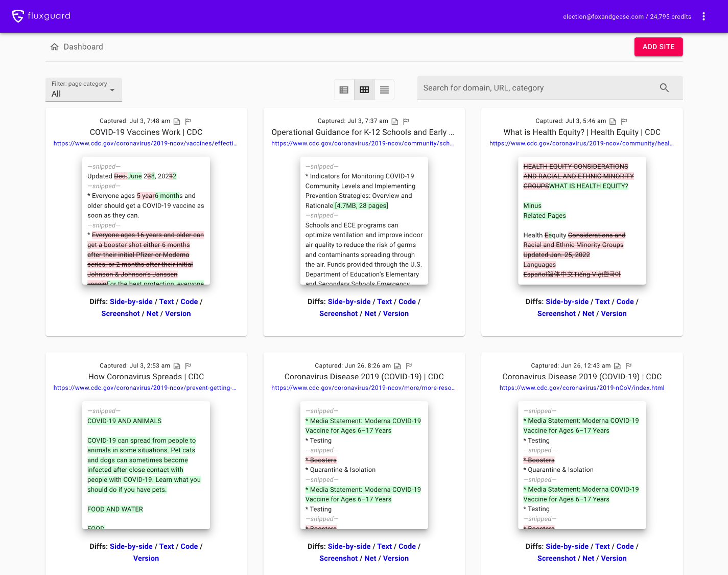Open Net diff for What is Health Equity
728x575 pixels.
pos(589,314)
